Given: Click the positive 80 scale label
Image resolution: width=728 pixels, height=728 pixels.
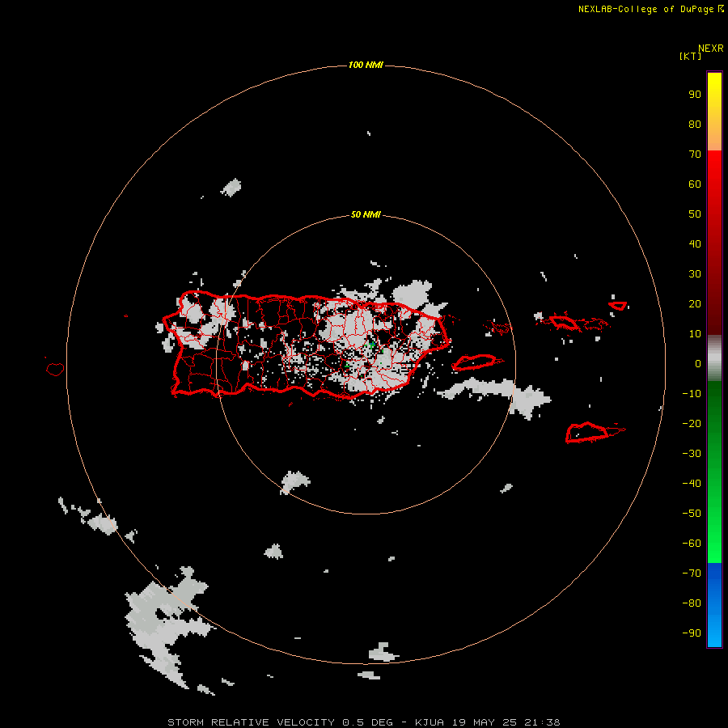Looking at the screenshot, I should (695, 125).
